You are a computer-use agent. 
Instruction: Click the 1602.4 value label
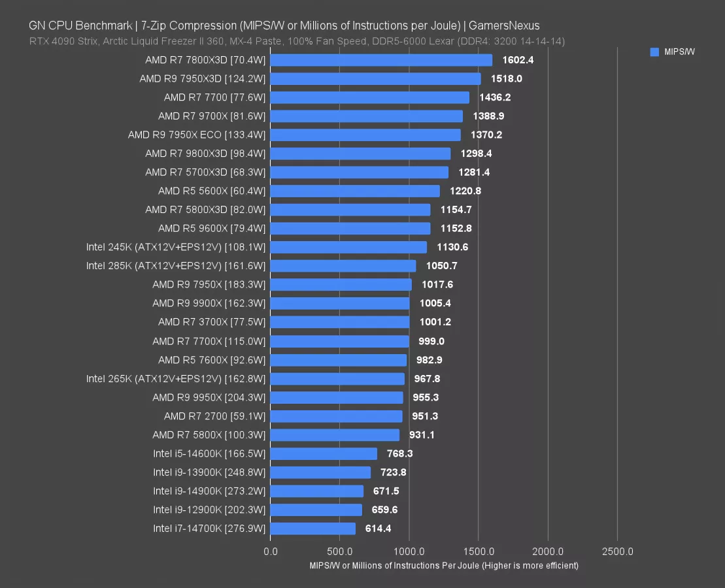click(518, 60)
